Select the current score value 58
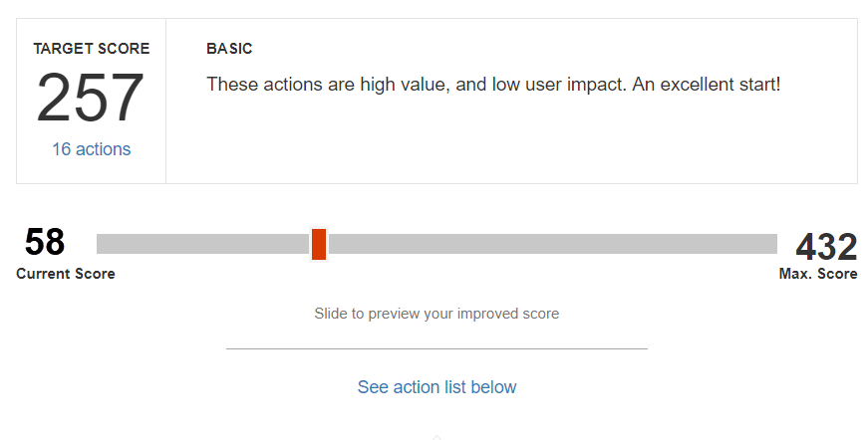The height and width of the screenshot is (440, 868). point(45,243)
